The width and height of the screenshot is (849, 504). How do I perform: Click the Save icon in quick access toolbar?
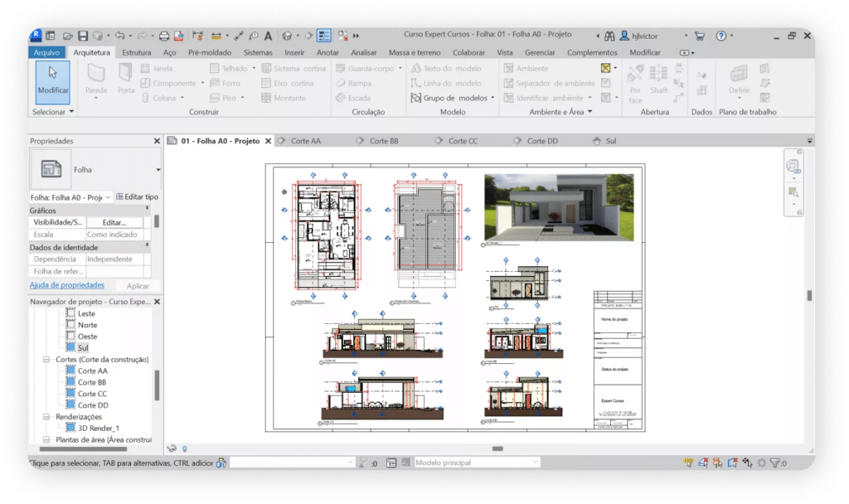pos(82,36)
